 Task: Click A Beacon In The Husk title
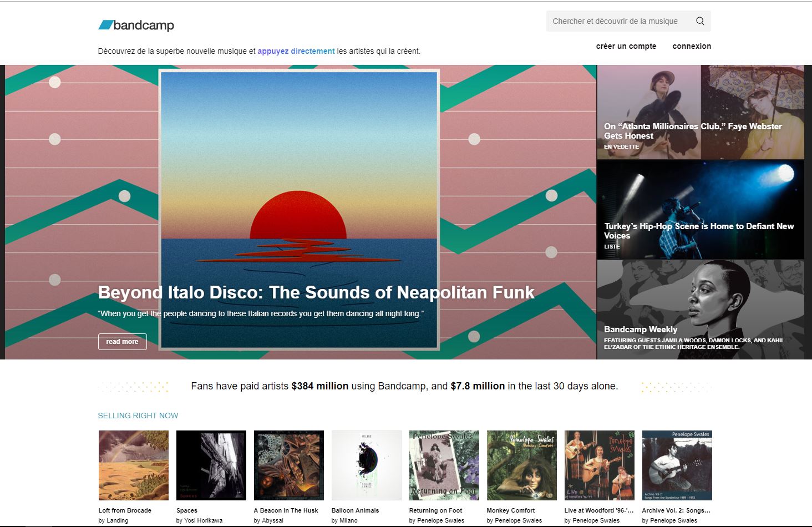point(286,510)
